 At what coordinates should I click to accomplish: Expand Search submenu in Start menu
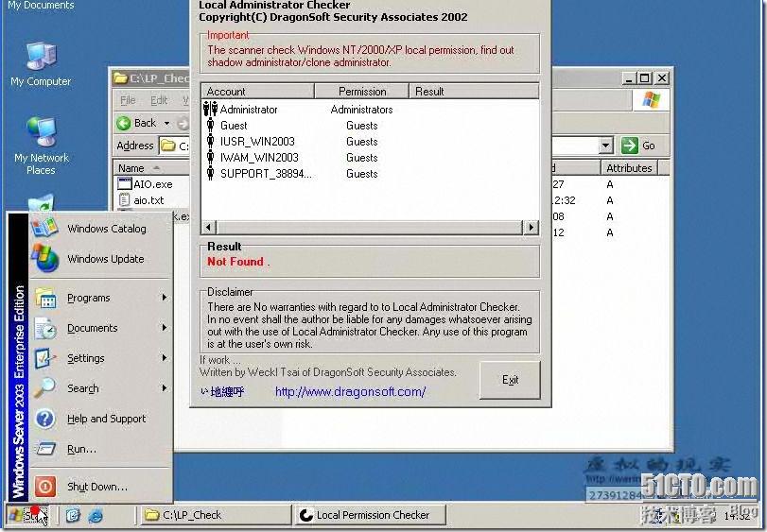click(x=101, y=388)
